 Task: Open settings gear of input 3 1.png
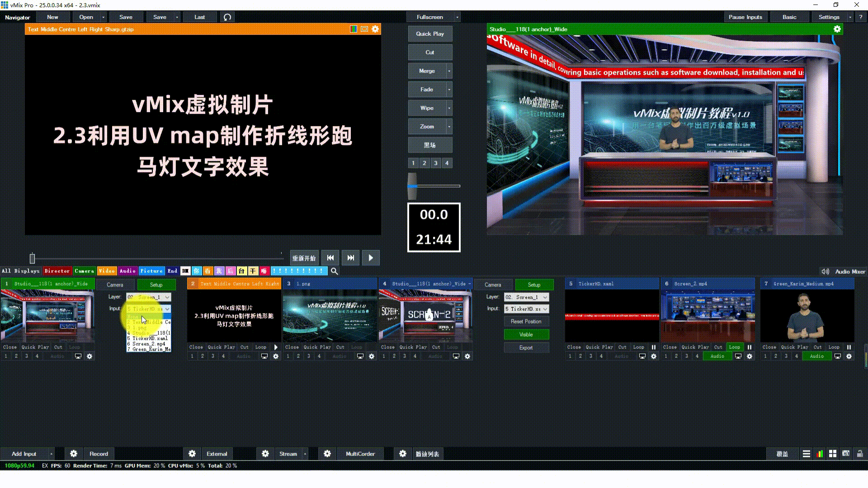pos(372,357)
